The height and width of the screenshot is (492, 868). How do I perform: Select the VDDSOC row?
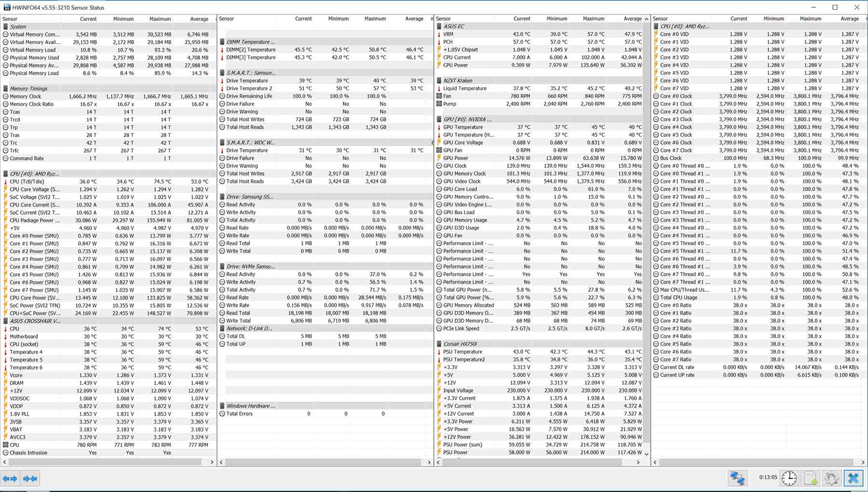point(108,398)
